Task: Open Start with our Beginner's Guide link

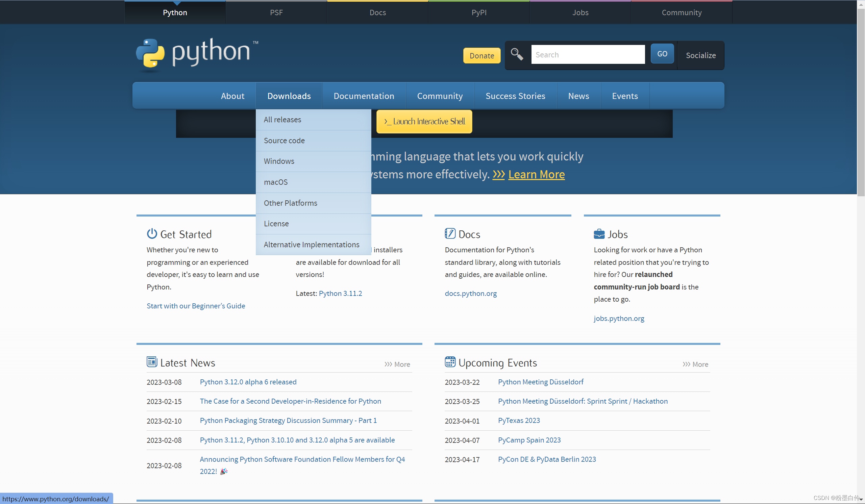Action: tap(196, 306)
